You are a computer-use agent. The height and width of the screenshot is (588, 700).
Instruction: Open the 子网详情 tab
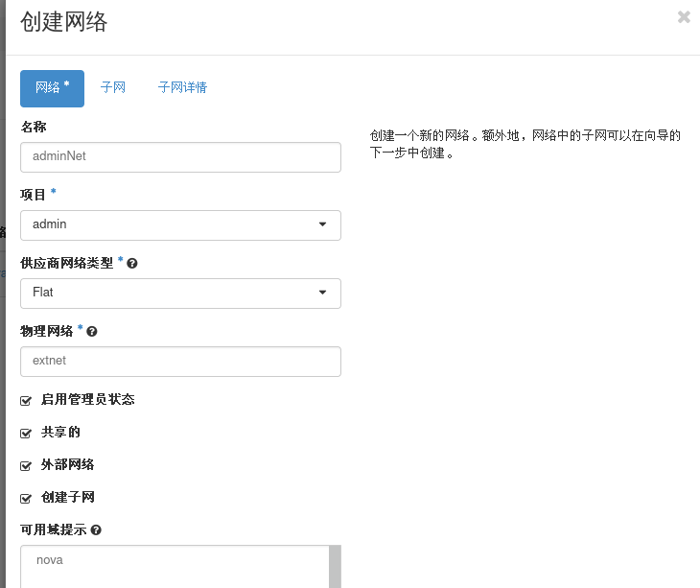(182, 87)
